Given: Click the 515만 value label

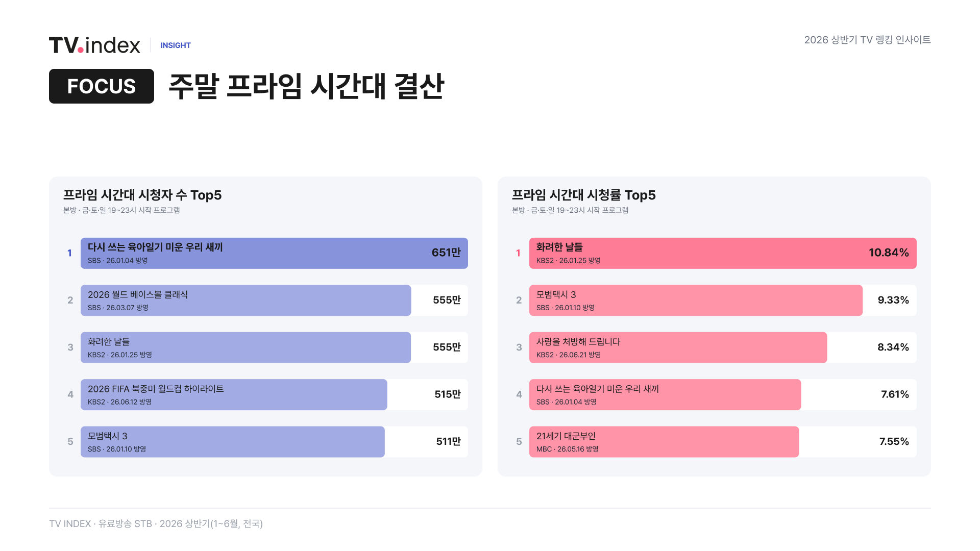Looking at the screenshot, I should click(448, 394).
